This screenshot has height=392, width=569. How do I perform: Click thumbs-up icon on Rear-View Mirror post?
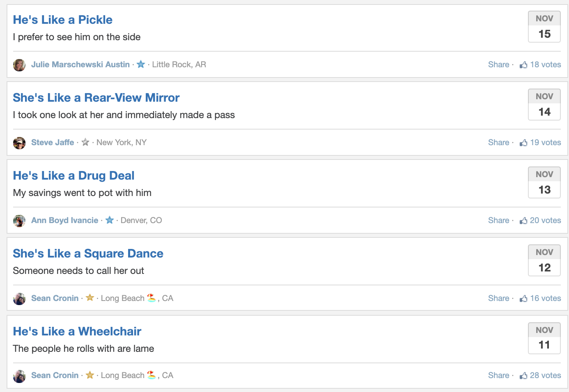tap(523, 143)
